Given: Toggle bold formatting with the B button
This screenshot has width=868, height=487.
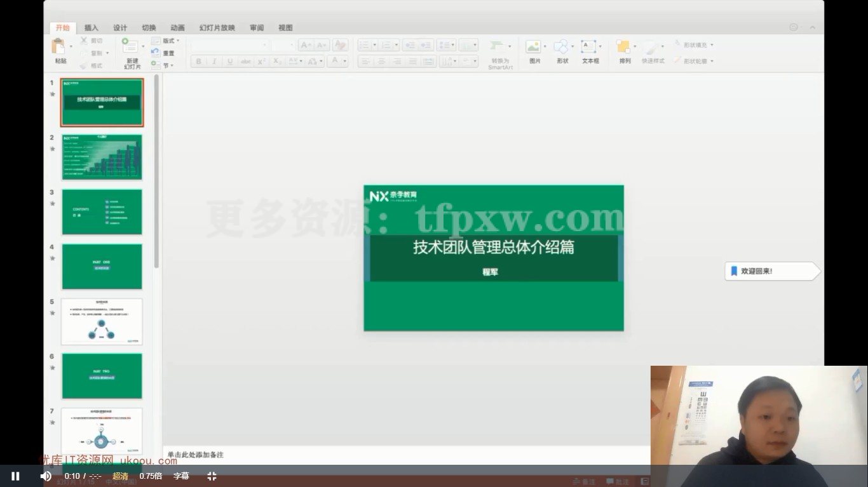Looking at the screenshot, I should (x=198, y=62).
